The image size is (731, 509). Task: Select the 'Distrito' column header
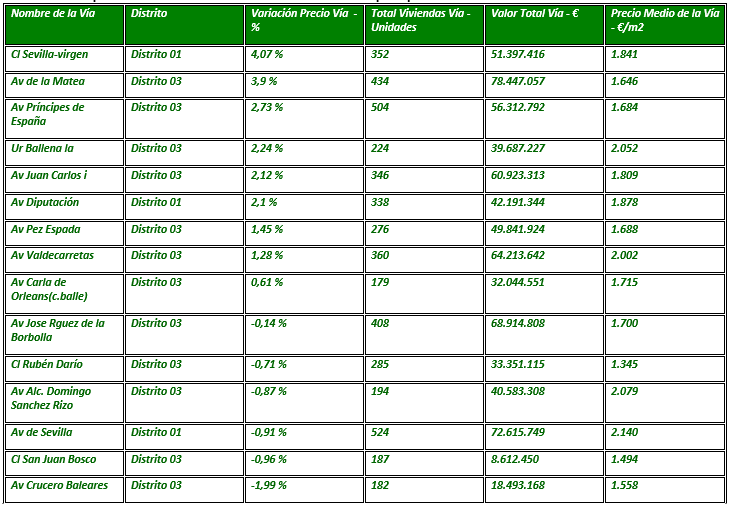click(149, 14)
